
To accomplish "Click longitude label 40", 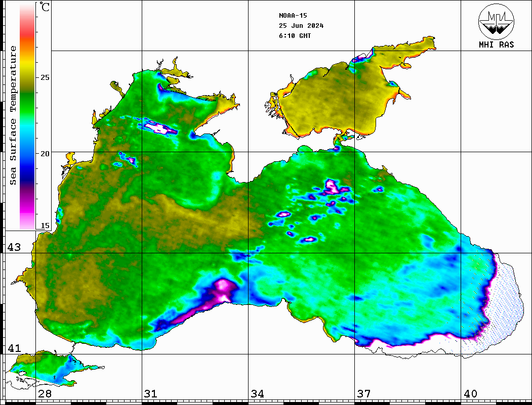I will tap(470, 394).
